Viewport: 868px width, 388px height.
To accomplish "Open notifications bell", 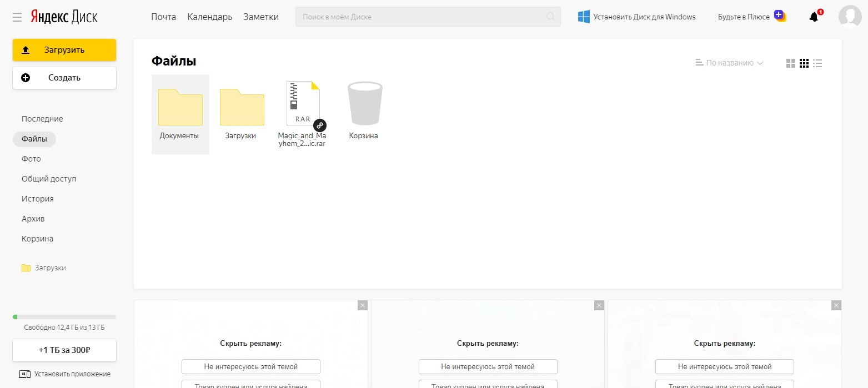I will coord(814,17).
